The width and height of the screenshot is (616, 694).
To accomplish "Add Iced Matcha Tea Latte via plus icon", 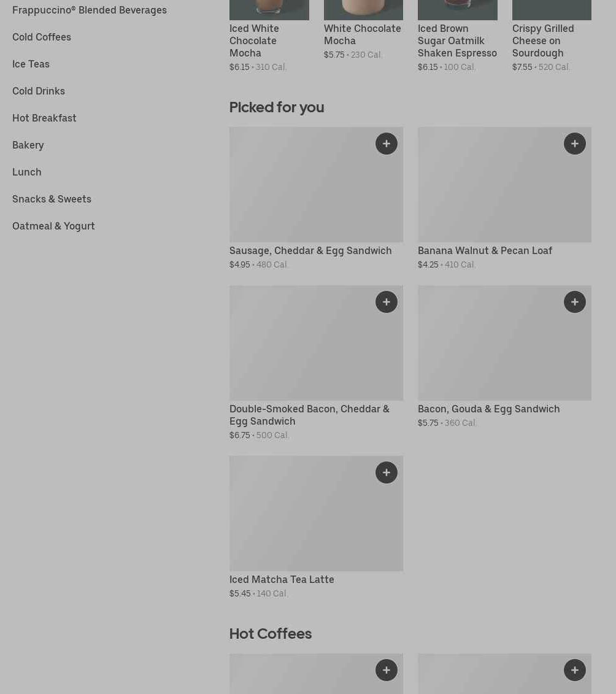I will coord(387,472).
